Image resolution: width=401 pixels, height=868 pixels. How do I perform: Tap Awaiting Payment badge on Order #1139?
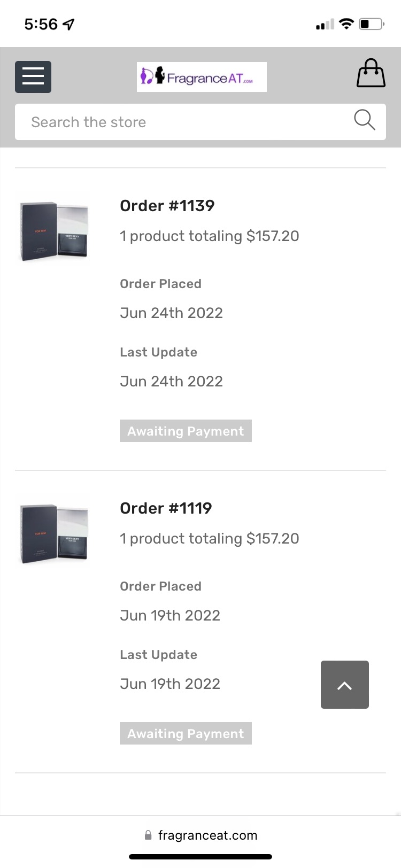coord(186,431)
